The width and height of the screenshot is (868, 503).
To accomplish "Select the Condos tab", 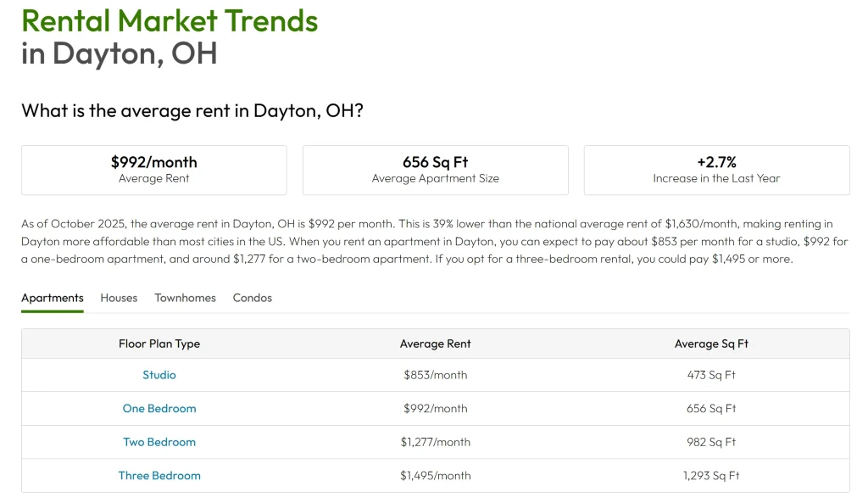I will tap(253, 298).
